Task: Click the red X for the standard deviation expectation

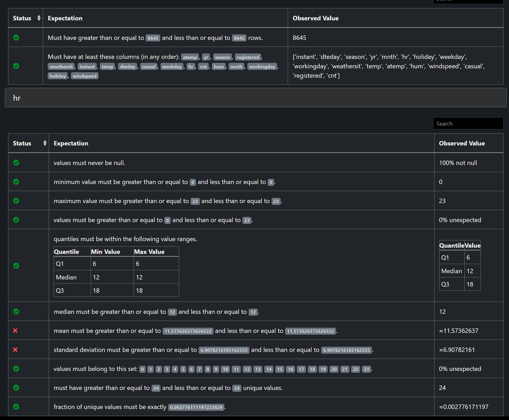Action: click(15, 350)
